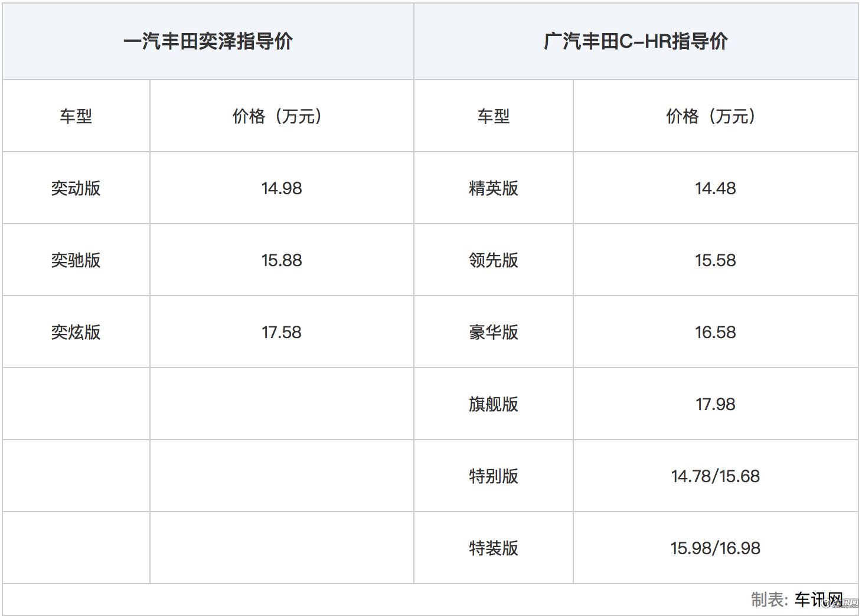Click the 14.78/15.68 price cell
The width and height of the screenshot is (862, 616).
(716, 476)
